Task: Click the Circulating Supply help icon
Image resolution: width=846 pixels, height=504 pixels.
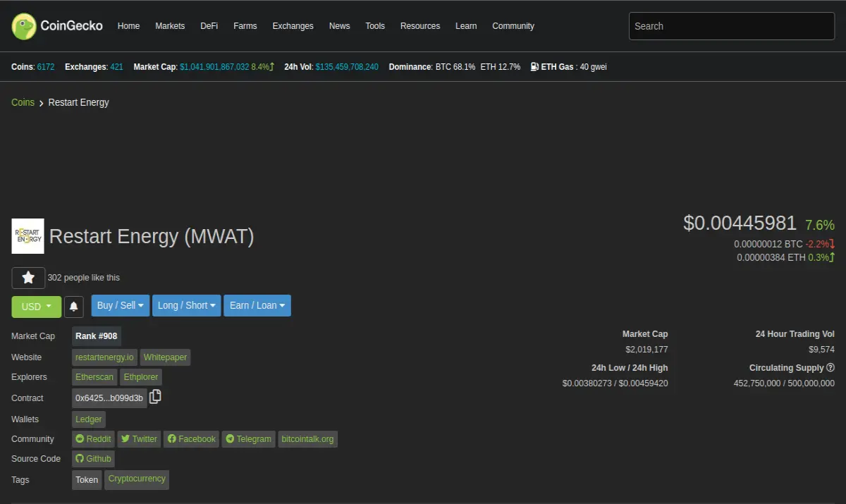Action: click(x=830, y=367)
